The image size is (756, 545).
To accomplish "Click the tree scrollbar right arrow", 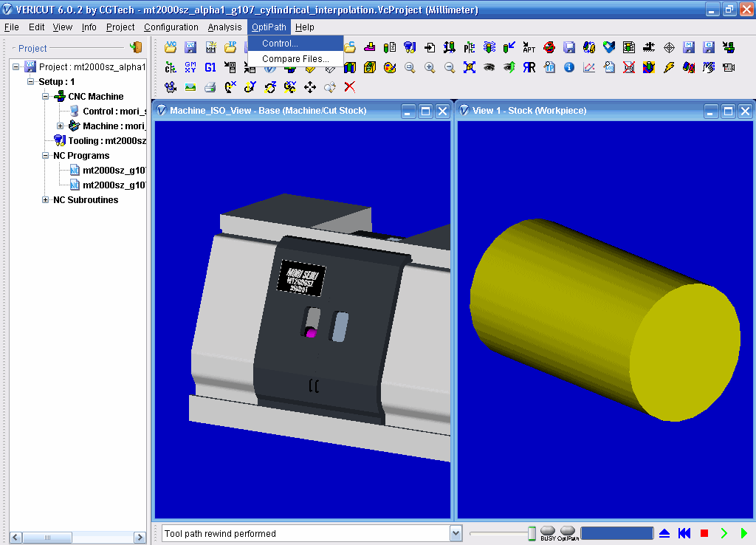I will [140, 537].
